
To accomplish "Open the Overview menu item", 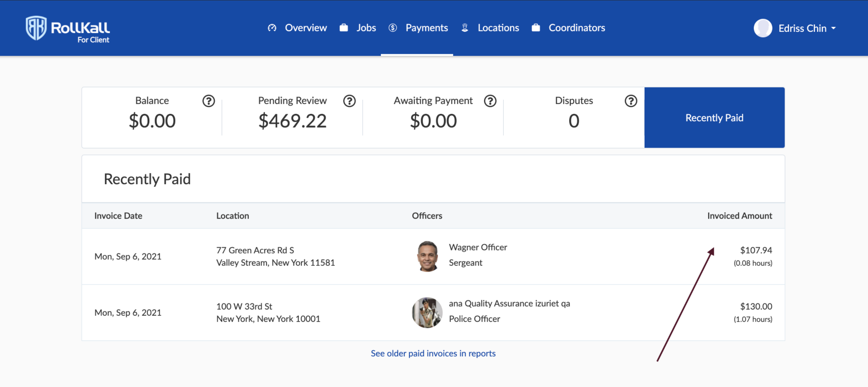I will pyautogui.click(x=306, y=28).
